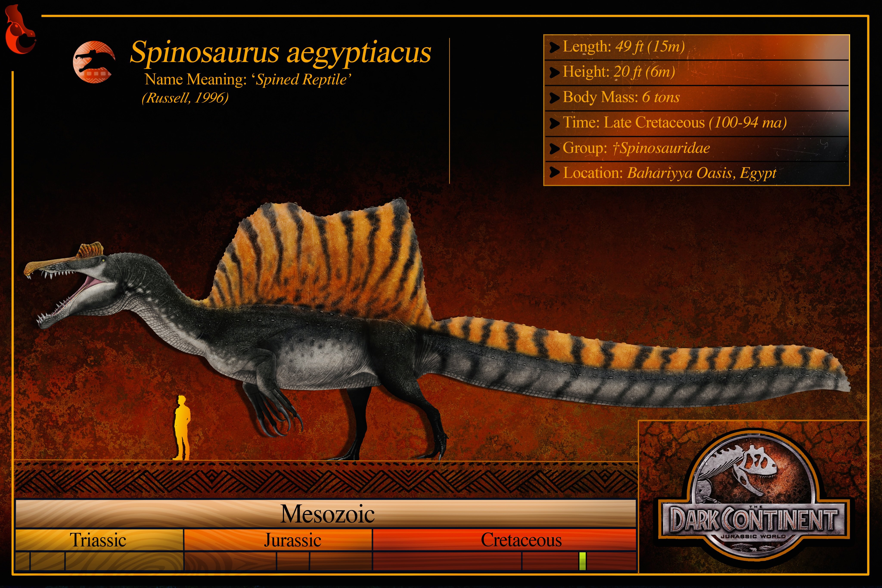Select the Cretaceous period bar
Image resolution: width=882 pixels, height=588 pixels.
(521, 540)
